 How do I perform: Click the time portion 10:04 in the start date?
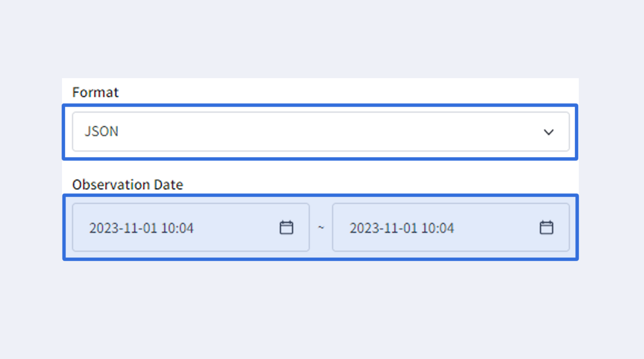[x=177, y=228]
